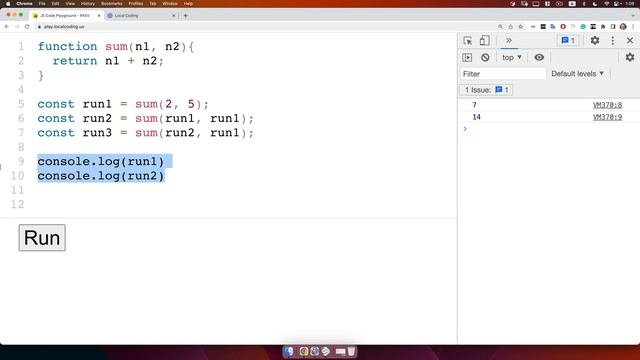The height and width of the screenshot is (360, 640).
Task: Click the console prompt chevron
Action: point(465,129)
